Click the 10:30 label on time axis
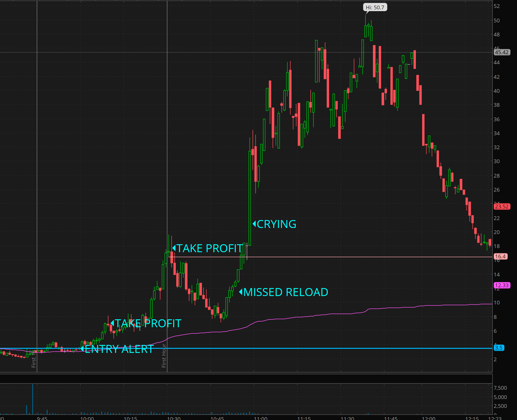 point(174,418)
